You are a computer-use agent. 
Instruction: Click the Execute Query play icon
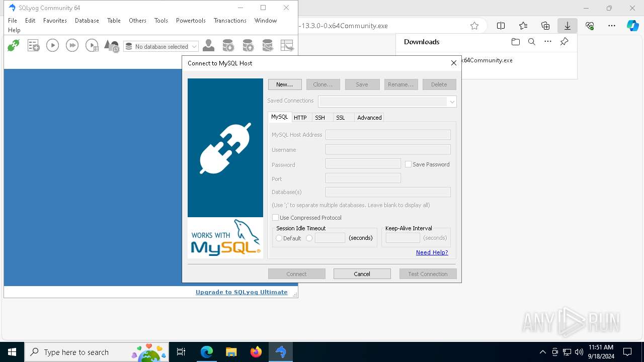pos(52,46)
